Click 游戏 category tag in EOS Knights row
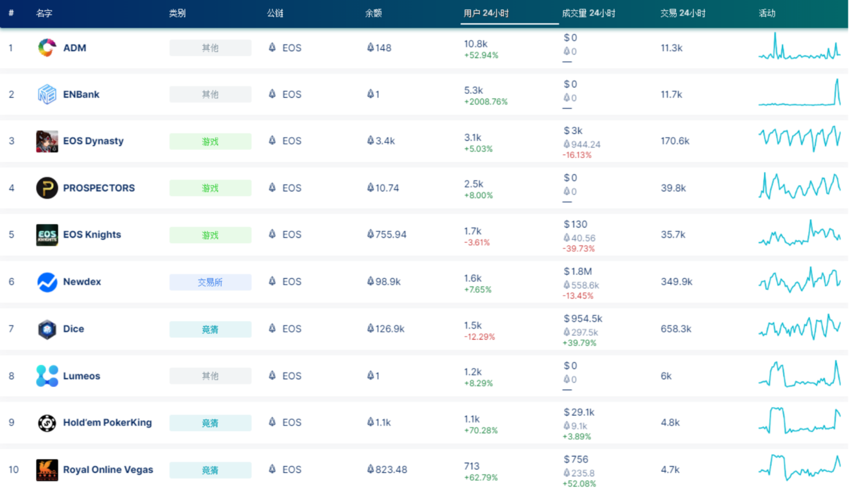Screen dimensions: 849x504 [210, 235]
